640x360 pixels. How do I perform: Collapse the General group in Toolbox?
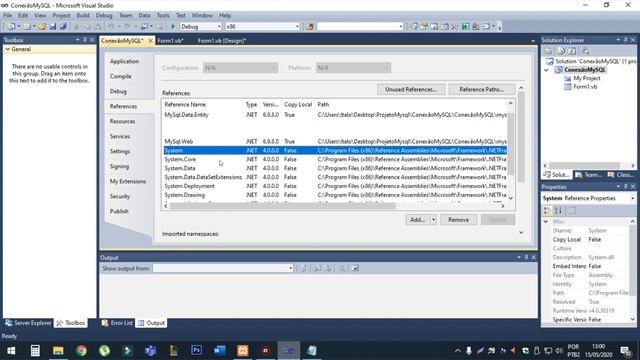pos(8,49)
